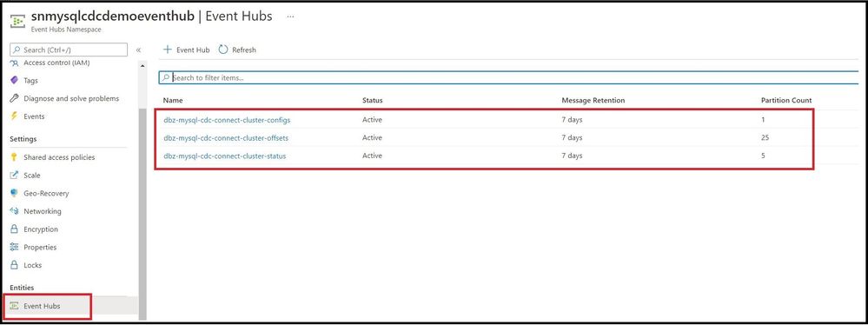Click the Event Hubs Namespace subtitle text
The height and width of the screenshot is (325, 868).
[66, 30]
